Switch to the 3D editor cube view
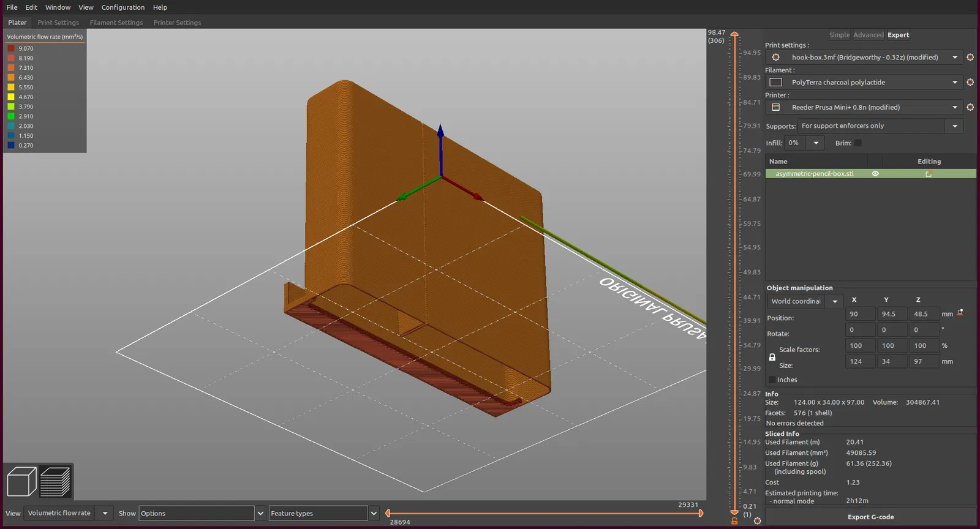The width and height of the screenshot is (980, 529). 21,481
